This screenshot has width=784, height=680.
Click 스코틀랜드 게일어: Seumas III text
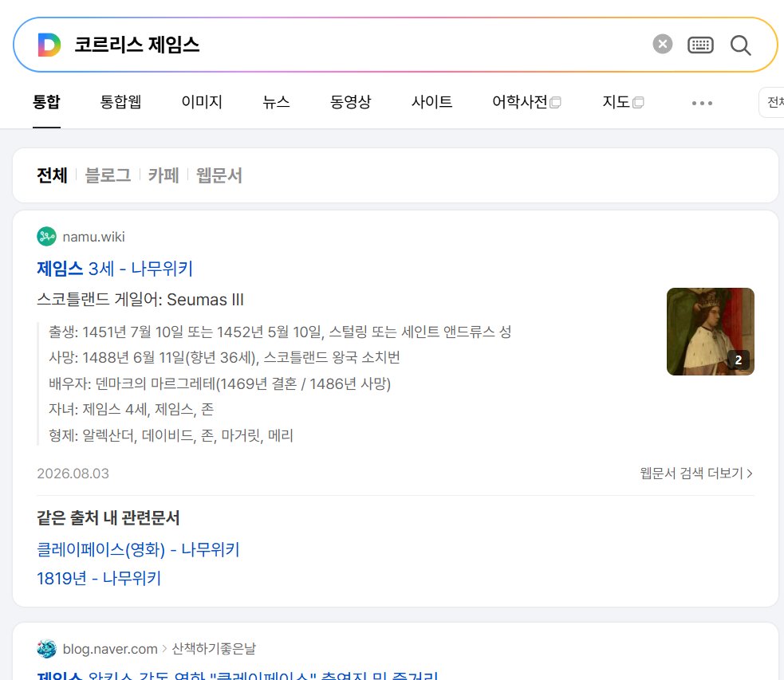tap(140, 299)
